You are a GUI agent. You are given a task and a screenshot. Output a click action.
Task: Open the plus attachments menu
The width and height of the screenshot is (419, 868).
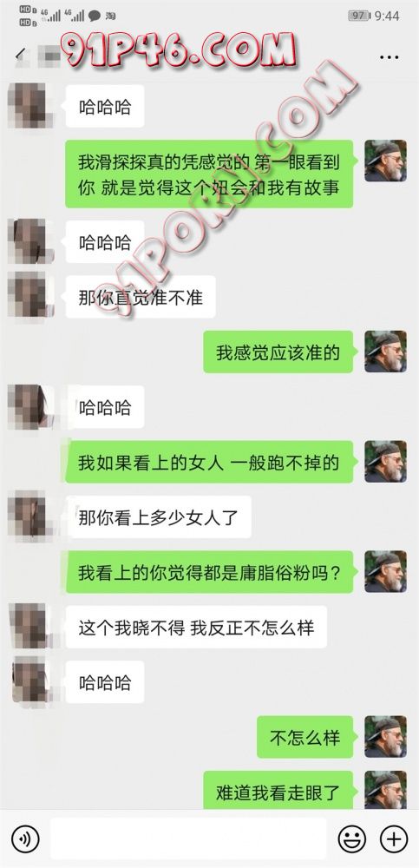(x=394, y=839)
